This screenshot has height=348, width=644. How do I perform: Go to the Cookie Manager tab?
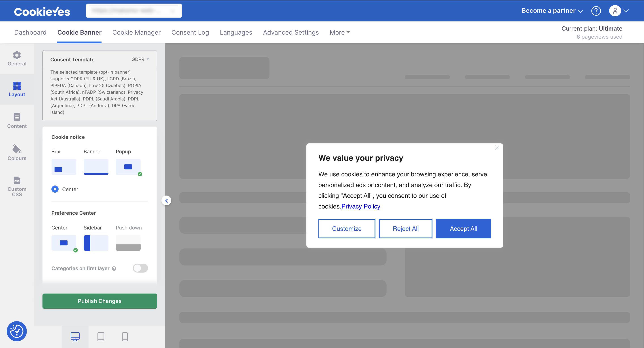[136, 32]
